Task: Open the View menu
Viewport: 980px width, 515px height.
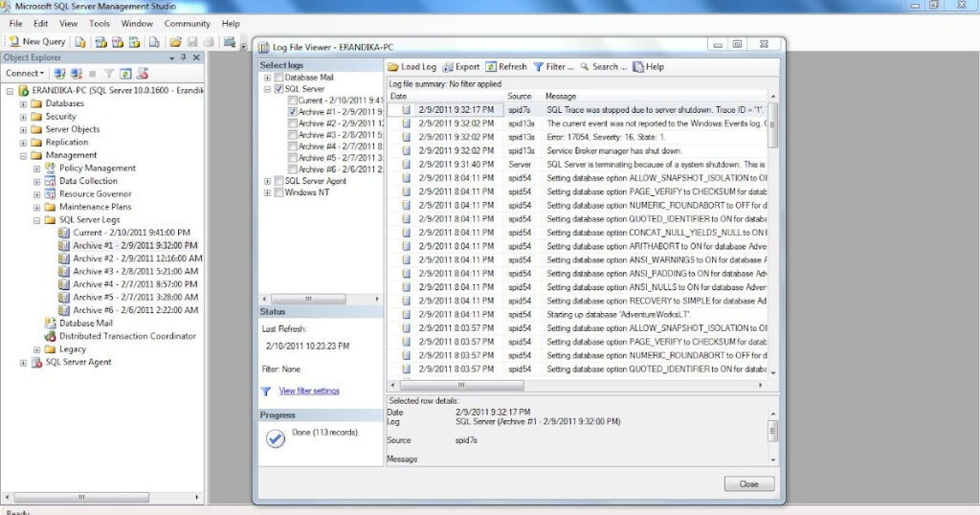Action: coord(68,23)
